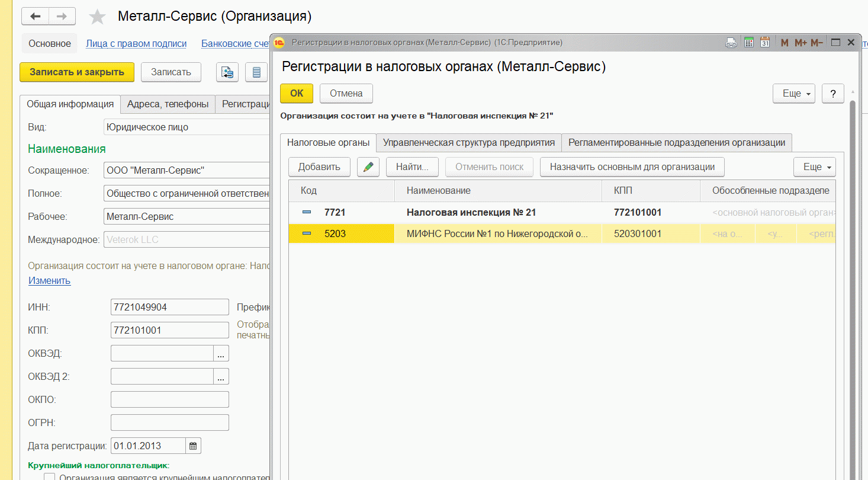Viewport: 868px width, 480px height.
Task: Click into the ОГРН field
Action: (170, 423)
